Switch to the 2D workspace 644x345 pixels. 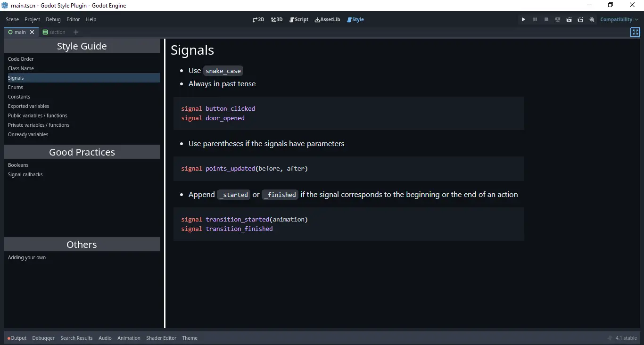(258, 19)
